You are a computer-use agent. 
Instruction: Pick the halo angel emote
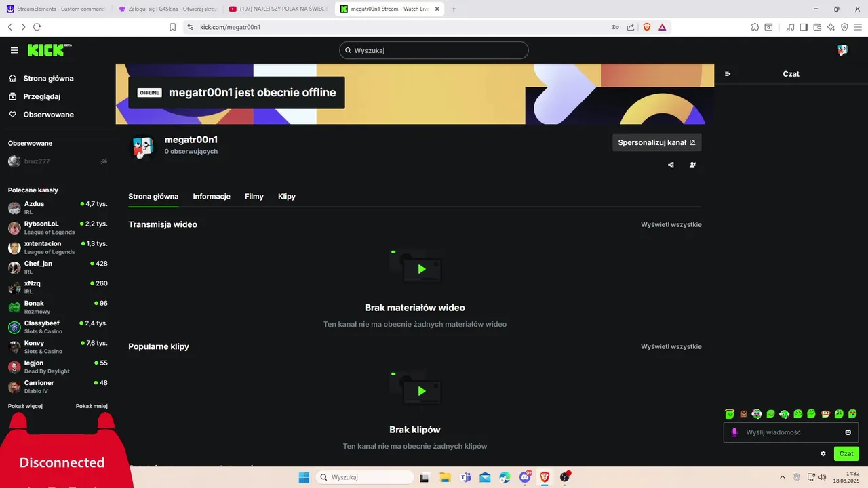click(730, 413)
